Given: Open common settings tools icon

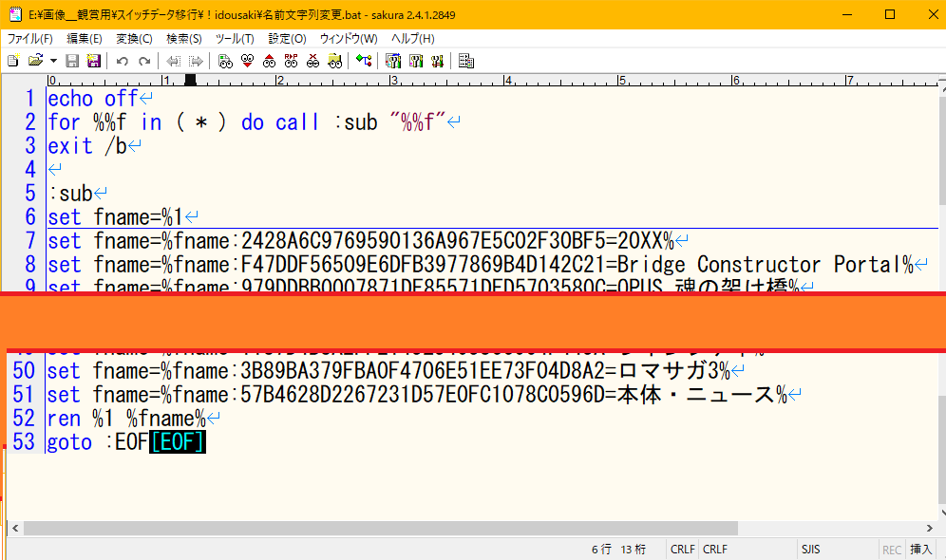Looking at the screenshot, I should (438, 61).
